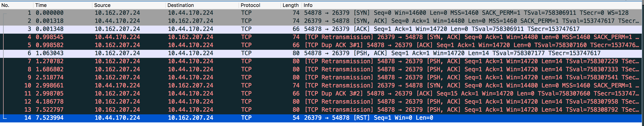Click the Info column header
This screenshot has height=126, width=644.
473,5
